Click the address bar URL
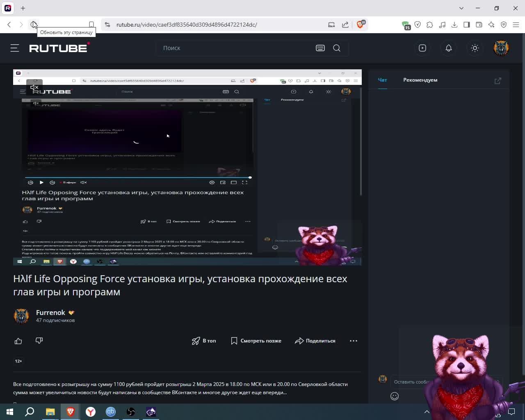The height and width of the screenshot is (420, 525). coord(187,25)
